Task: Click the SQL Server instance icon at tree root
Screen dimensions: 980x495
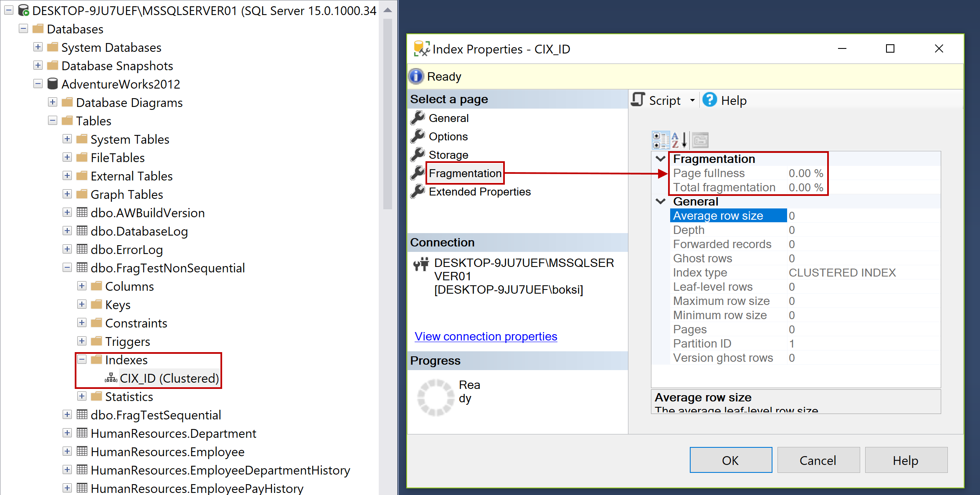Action: pos(23,10)
